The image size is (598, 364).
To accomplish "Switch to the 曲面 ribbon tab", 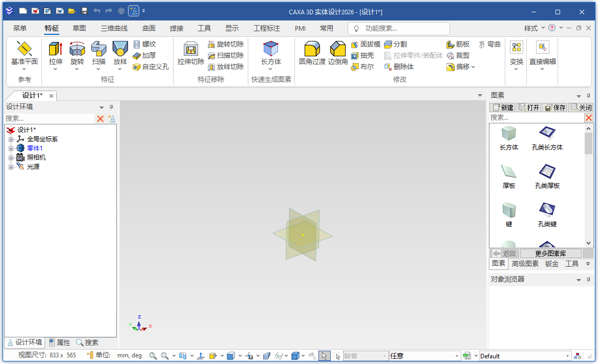I will tap(149, 28).
